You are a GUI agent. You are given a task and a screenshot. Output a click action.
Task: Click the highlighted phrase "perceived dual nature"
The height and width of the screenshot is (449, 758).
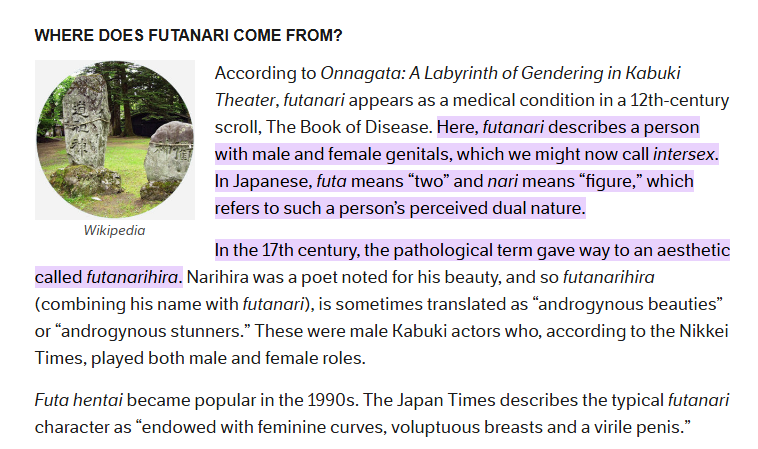pyautogui.click(x=497, y=208)
